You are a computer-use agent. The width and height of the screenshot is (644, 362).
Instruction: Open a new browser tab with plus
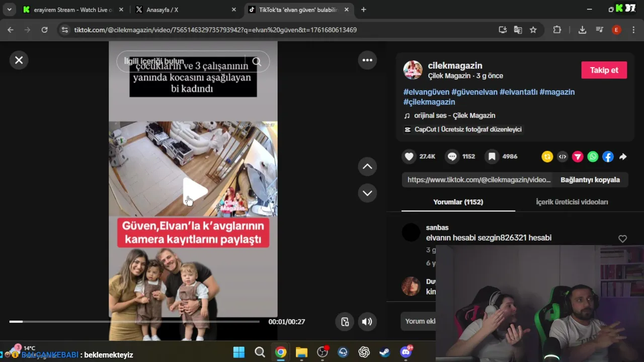click(x=363, y=10)
